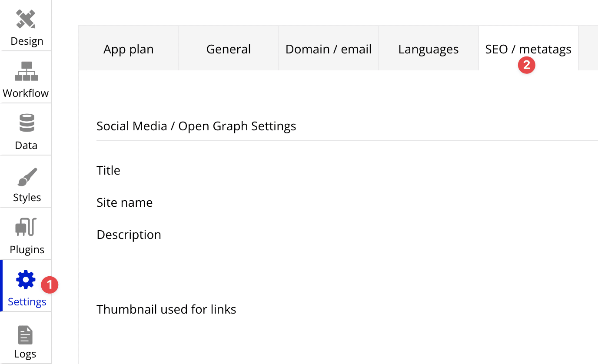Click the Workflow diagram icon
Viewport: 598px width, 364px height.
pos(26,71)
